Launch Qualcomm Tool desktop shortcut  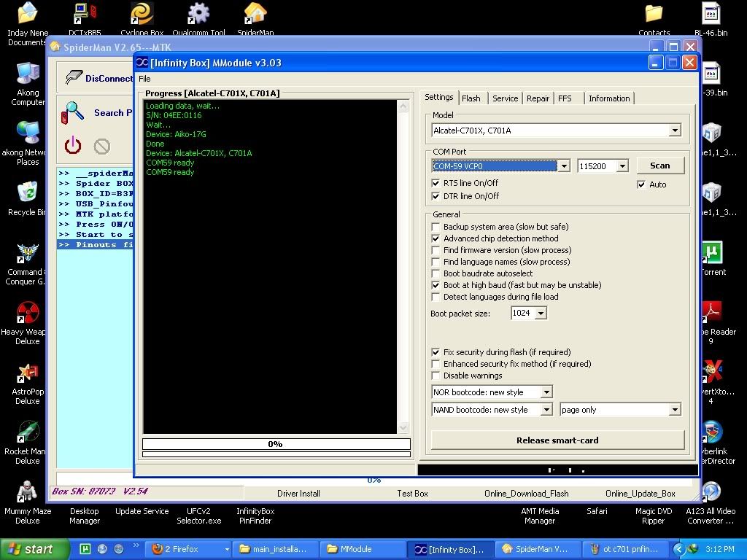point(198,13)
